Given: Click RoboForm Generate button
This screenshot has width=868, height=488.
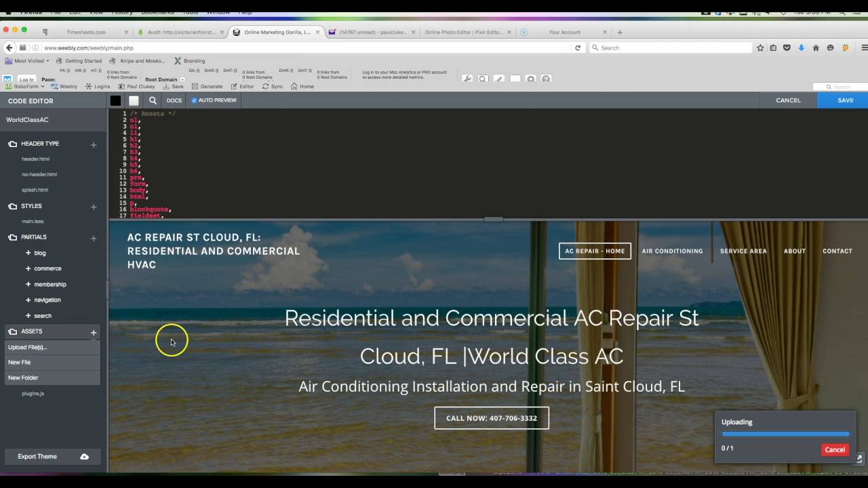Looking at the screenshot, I should click(207, 87).
